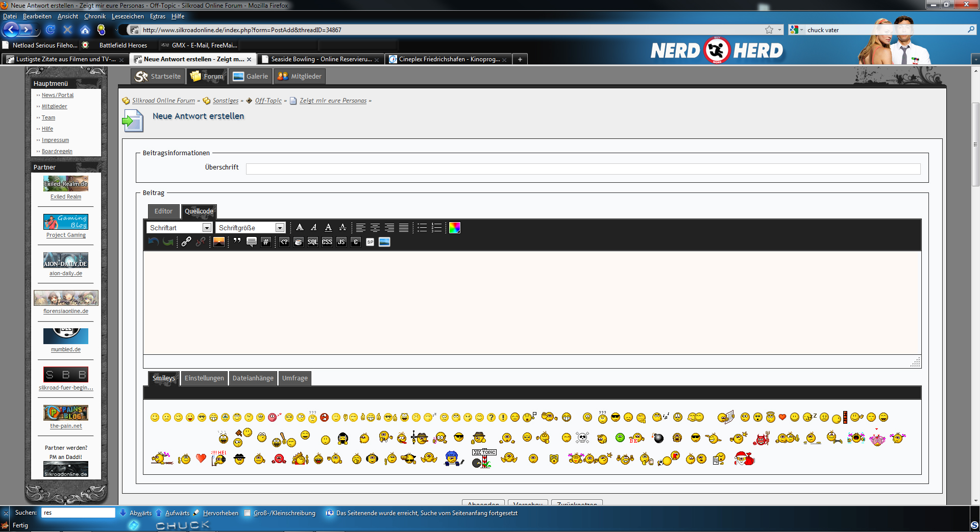
Task: Insert a numbered list
Action: tap(436, 228)
